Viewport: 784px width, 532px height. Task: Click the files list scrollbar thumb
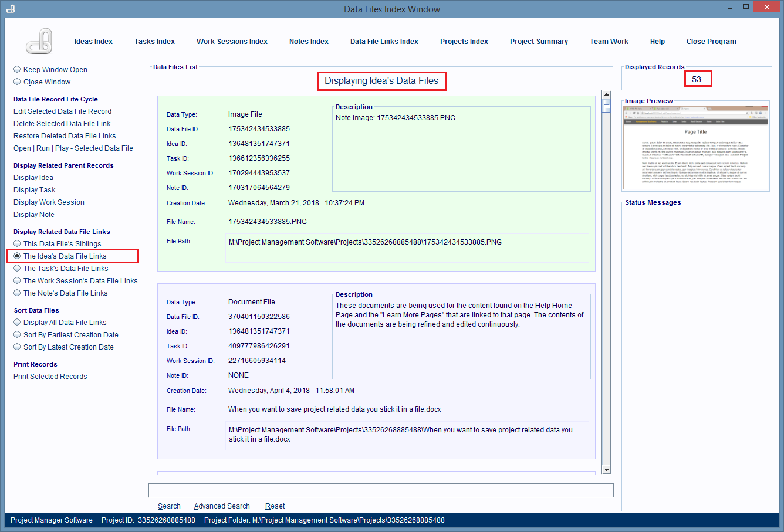(x=607, y=106)
